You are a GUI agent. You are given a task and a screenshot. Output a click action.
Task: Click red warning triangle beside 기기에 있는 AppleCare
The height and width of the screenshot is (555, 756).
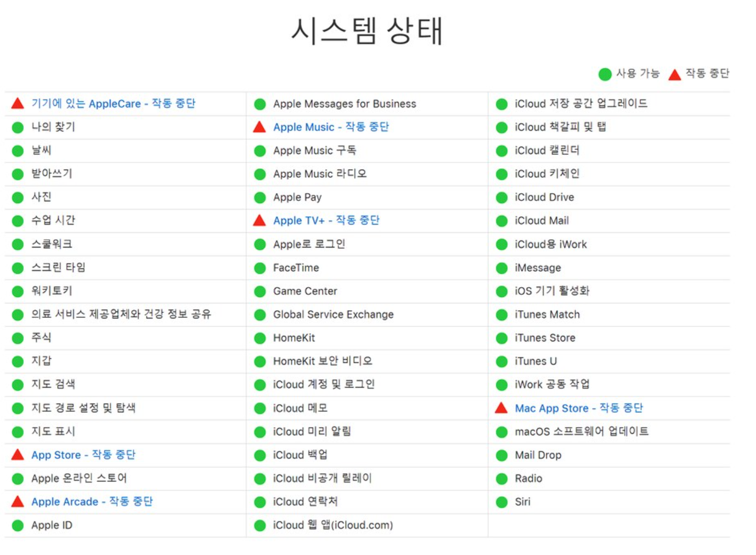pos(18,103)
